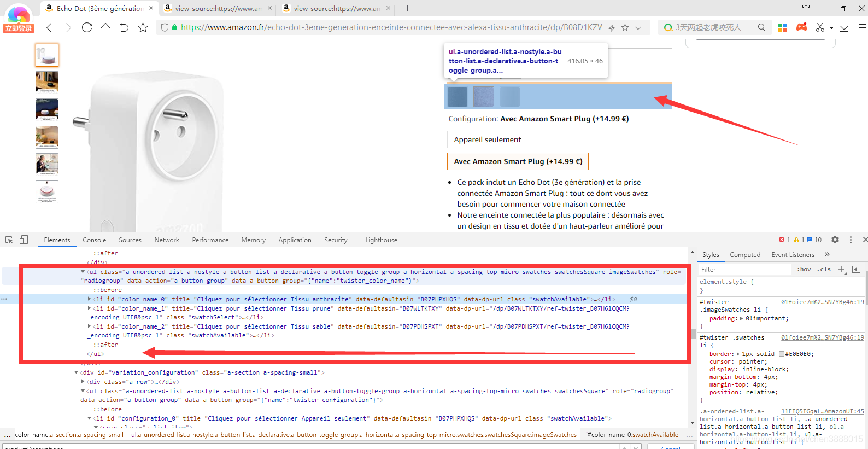Expand div class a-row node

coord(83,382)
